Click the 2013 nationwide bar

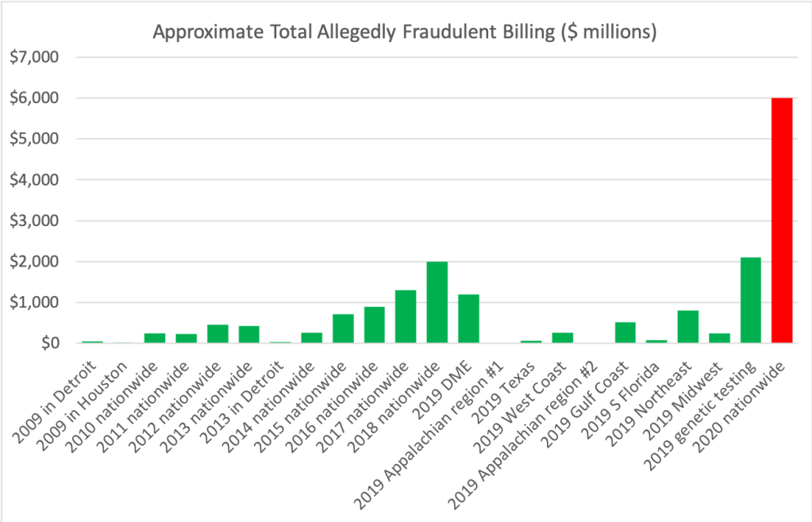pos(249,335)
